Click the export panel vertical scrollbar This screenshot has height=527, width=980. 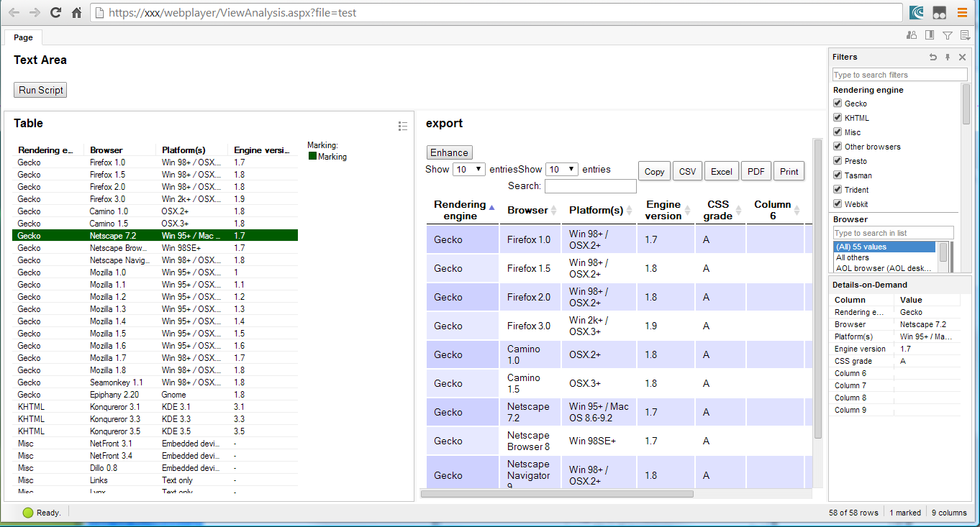[x=817, y=288]
